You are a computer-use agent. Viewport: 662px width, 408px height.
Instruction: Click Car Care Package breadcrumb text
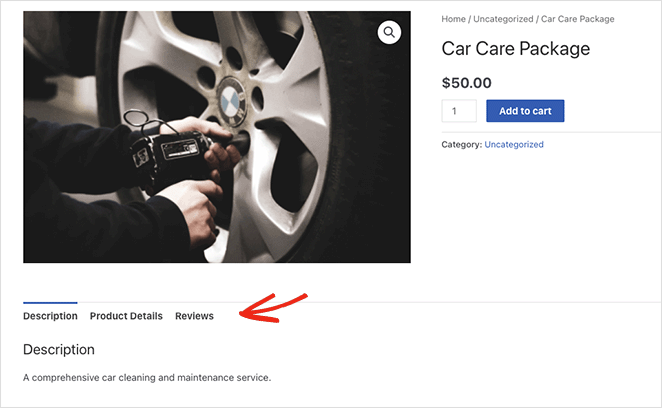click(x=578, y=19)
